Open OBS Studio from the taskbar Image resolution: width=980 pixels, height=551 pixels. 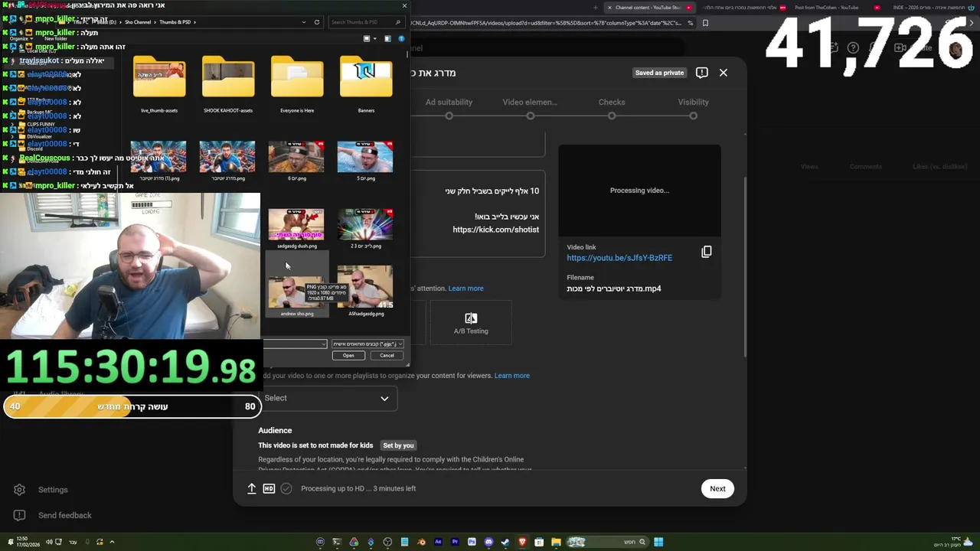click(x=387, y=542)
